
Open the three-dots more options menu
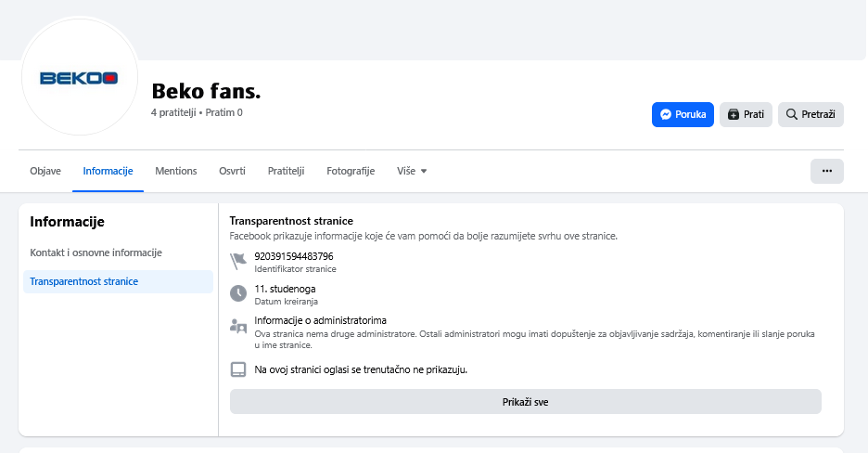click(x=826, y=171)
